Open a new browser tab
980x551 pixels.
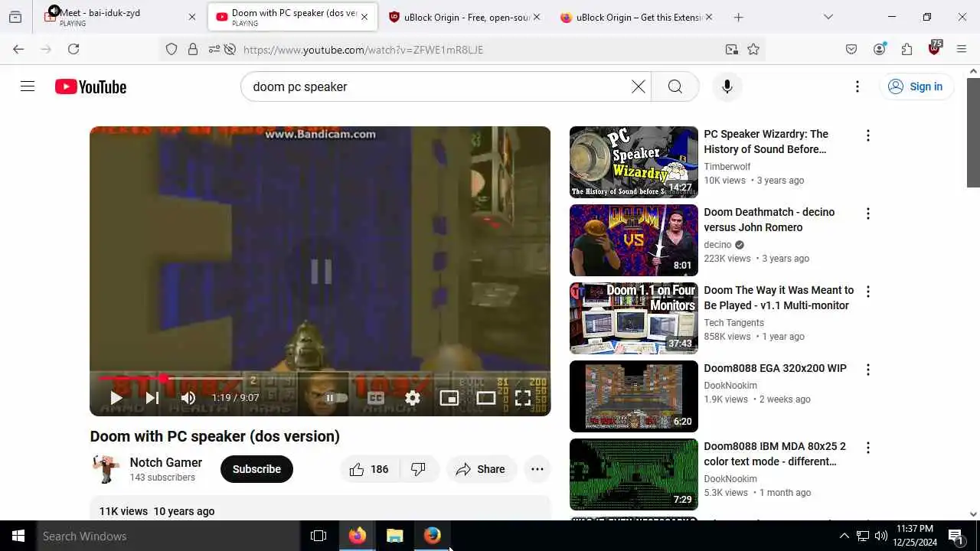coord(738,17)
